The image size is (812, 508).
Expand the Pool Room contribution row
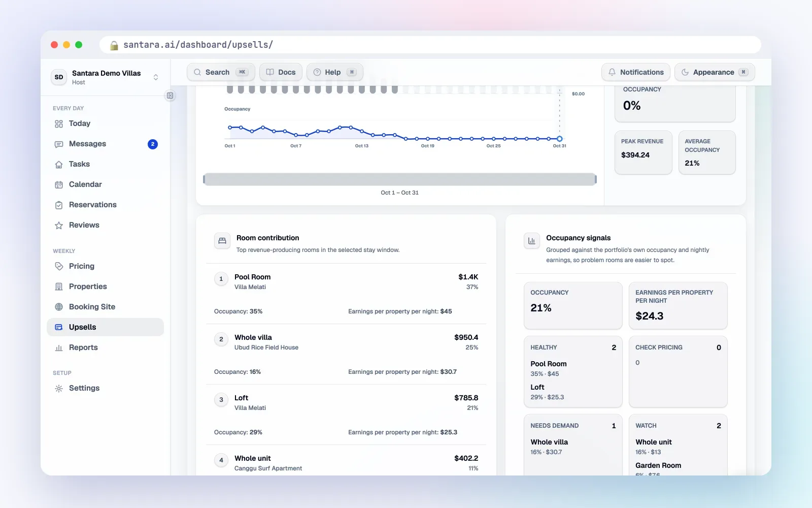[x=346, y=294]
